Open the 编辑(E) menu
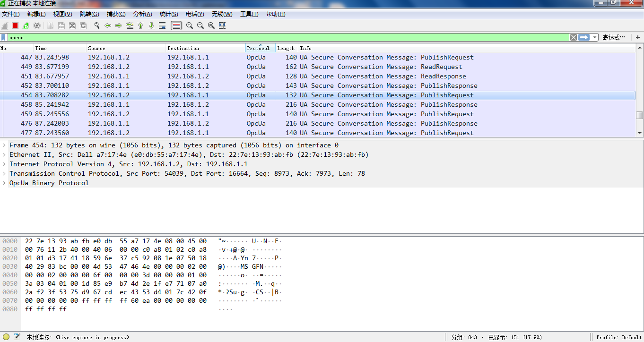The width and height of the screenshot is (644, 342). pos(36,14)
